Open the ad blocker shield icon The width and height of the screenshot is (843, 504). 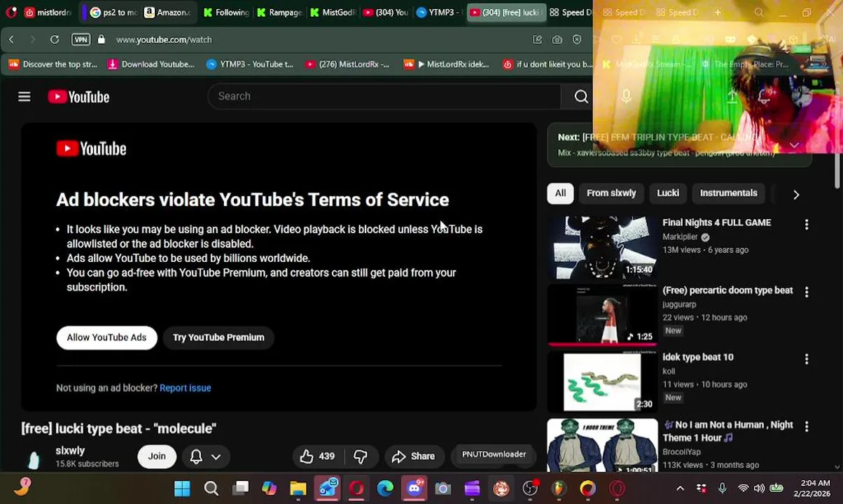pyautogui.click(x=577, y=40)
